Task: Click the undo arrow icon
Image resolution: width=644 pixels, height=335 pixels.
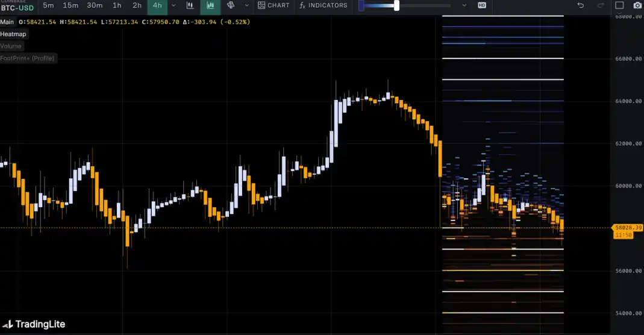Action: coord(581,5)
